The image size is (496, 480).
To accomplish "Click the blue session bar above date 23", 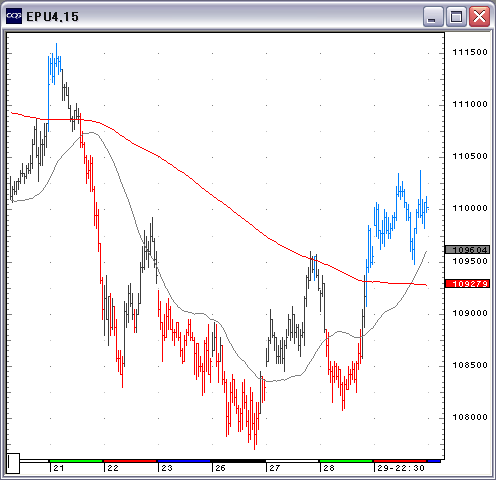I will (184, 461).
